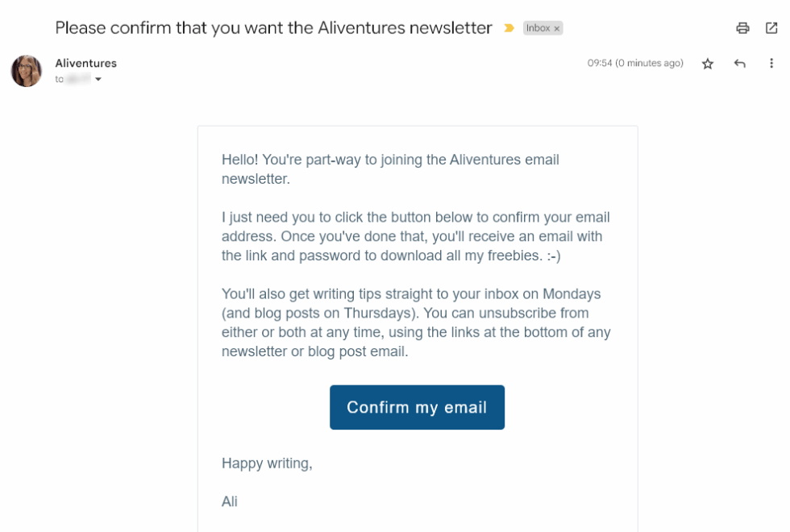Click 'Confirm my email' button
The image size is (790, 532).
point(417,407)
